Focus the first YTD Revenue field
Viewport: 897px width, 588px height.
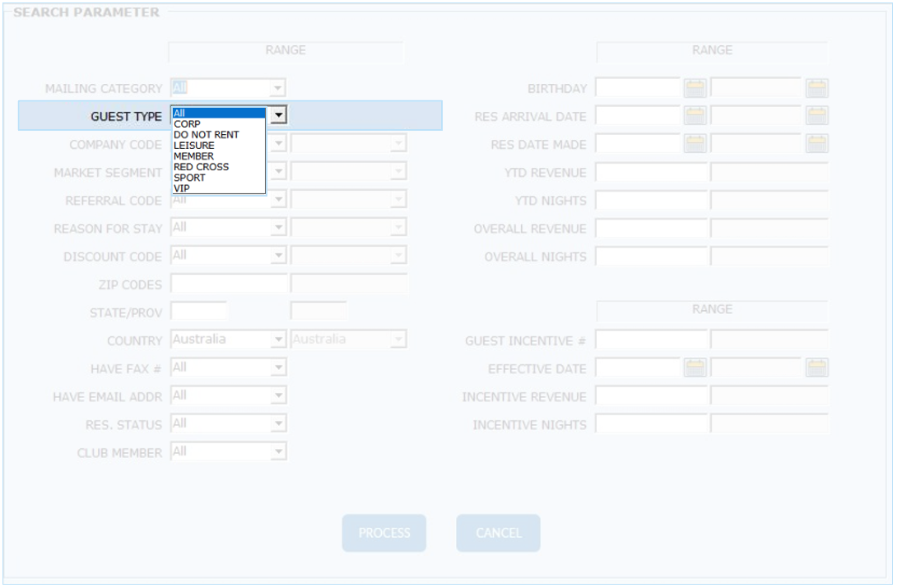(x=651, y=173)
